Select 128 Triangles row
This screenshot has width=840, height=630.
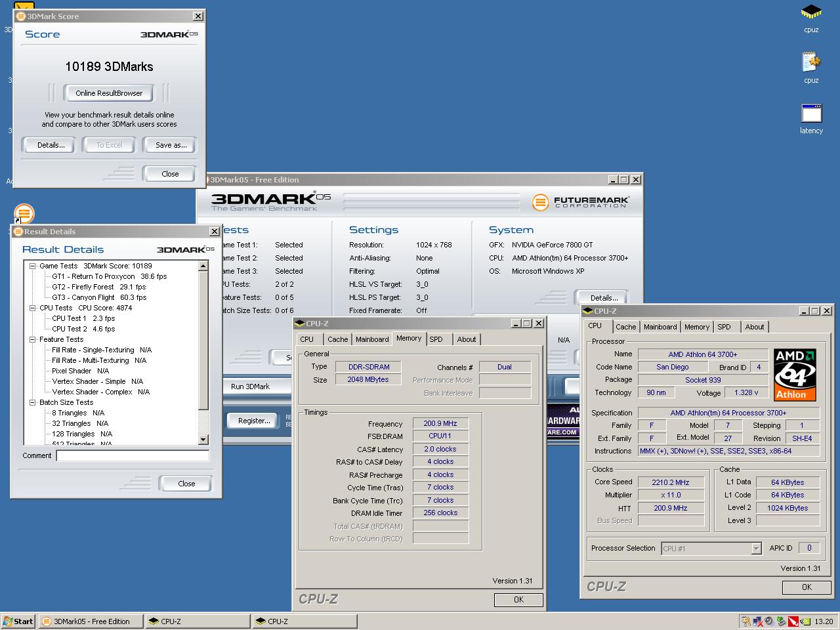(x=82, y=434)
